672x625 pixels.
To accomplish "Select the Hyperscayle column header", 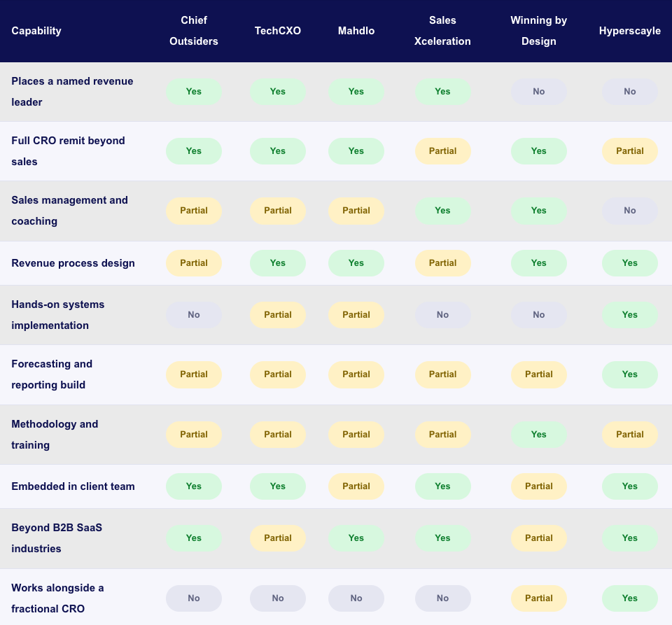I will pyautogui.click(x=629, y=31).
